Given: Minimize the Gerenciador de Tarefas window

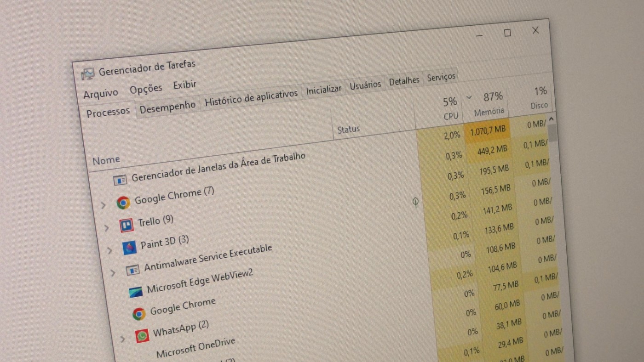Looking at the screenshot, I should point(479,36).
